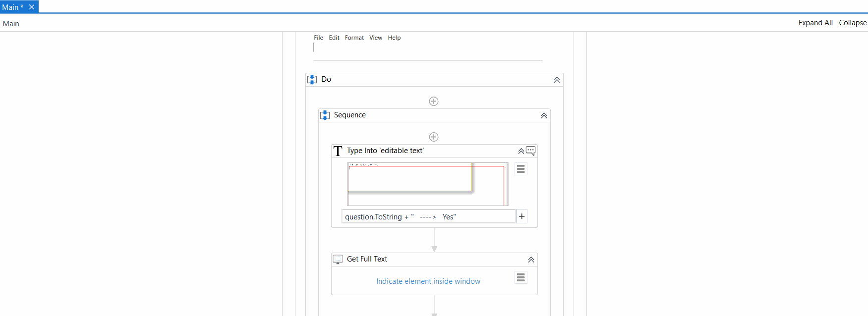The height and width of the screenshot is (316, 868).
Task: Collapse the Get Full Text activity
Action: 531,260
